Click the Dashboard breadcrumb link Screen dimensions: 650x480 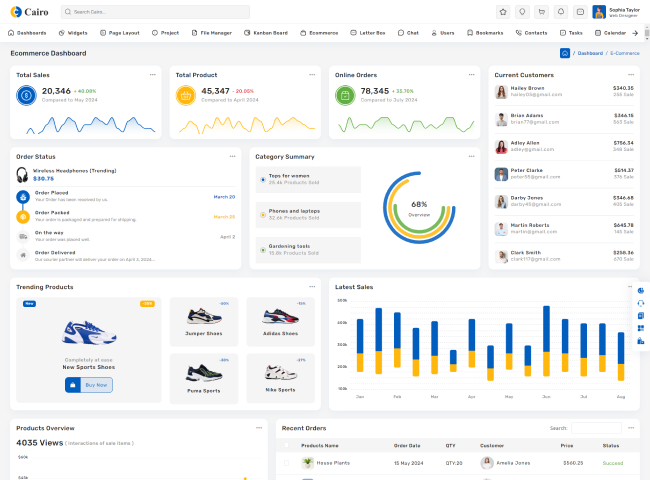point(590,53)
